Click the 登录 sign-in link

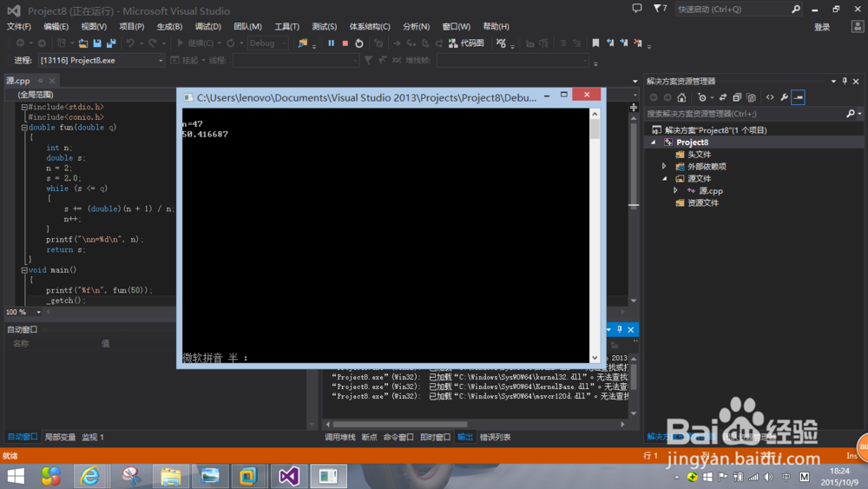click(x=822, y=27)
